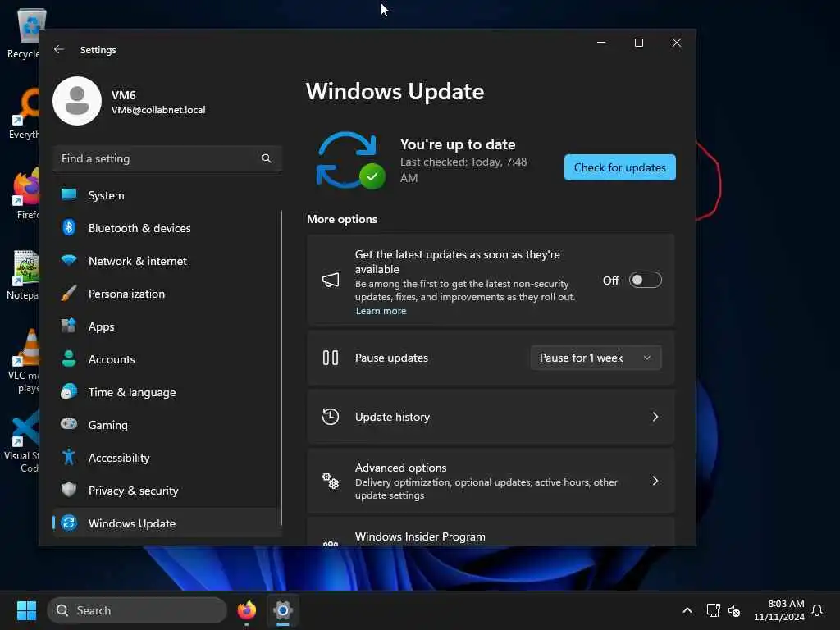The height and width of the screenshot is (630, 840).
Task: Open the Pause for 1 week dropdown
Action: (596, 358)
